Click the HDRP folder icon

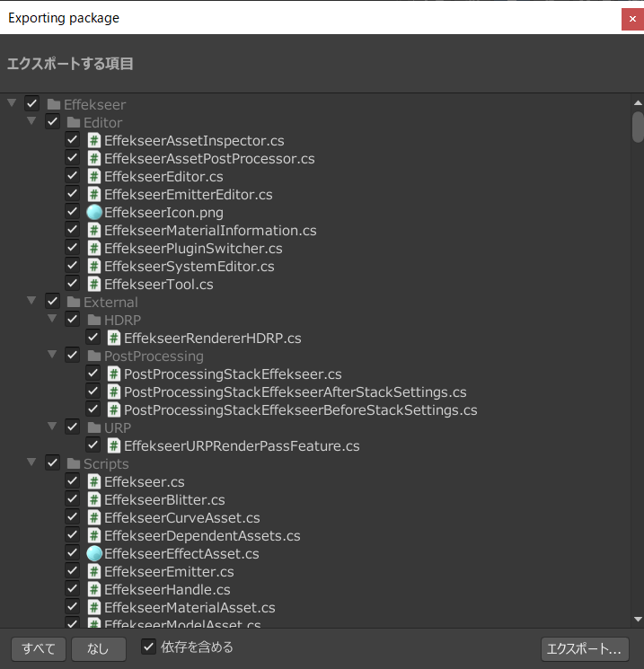tap(93, 321)
